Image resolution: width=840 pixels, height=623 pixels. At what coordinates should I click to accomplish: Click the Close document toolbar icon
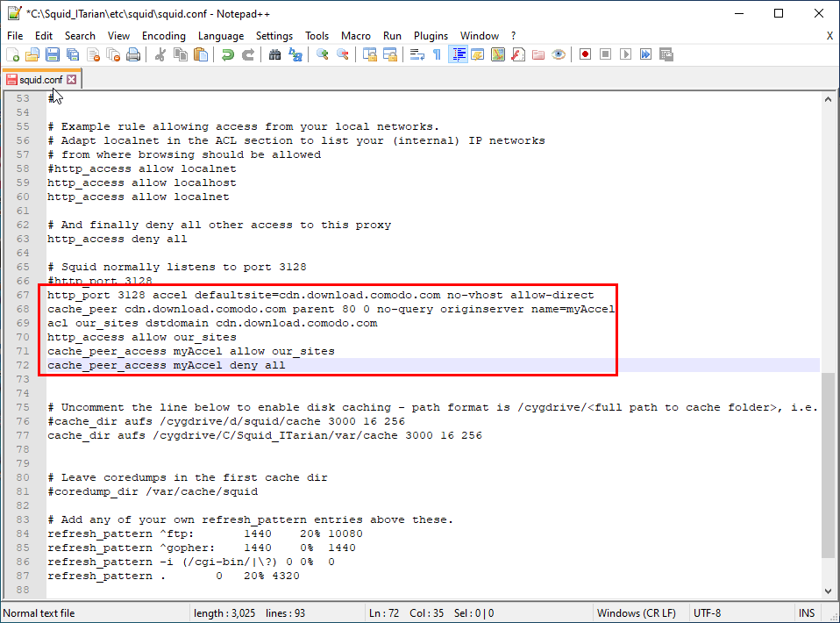93,54
